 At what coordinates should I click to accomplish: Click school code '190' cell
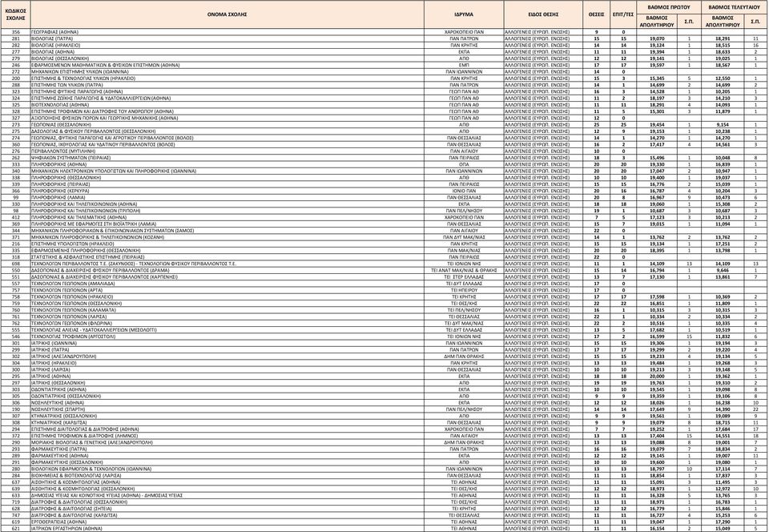[x=15, y=409]
